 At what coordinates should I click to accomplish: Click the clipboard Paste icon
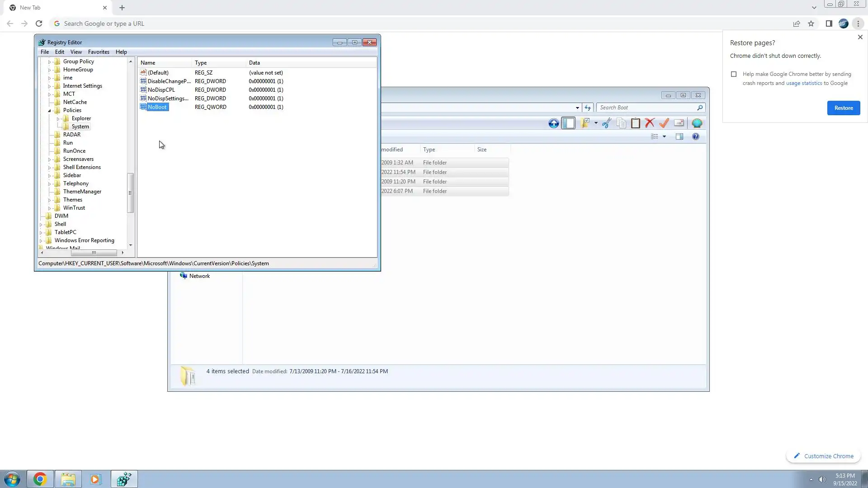[636, 123]
